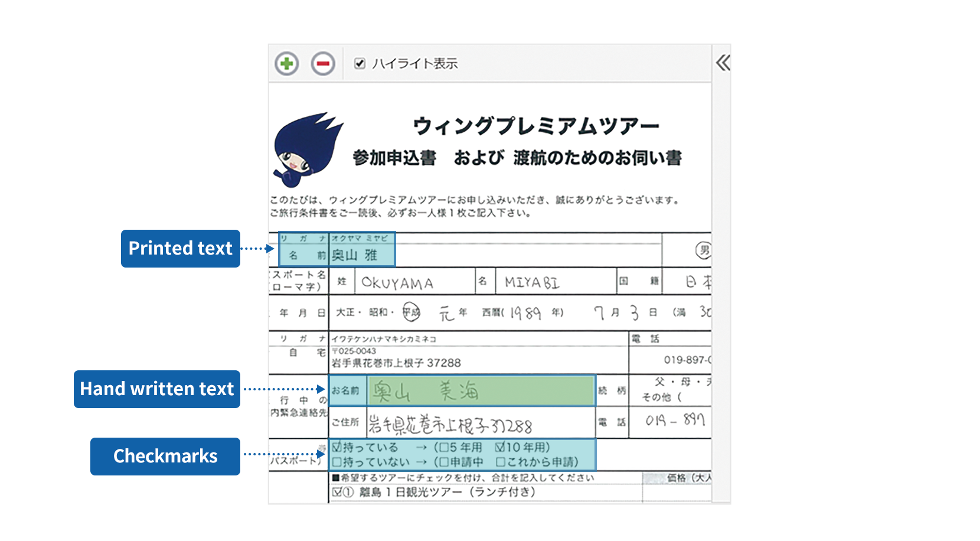Click the 申請中 checkbox option
Image resolution: width=980 pixels, height=541 pixels.
[x=444, y=461]
